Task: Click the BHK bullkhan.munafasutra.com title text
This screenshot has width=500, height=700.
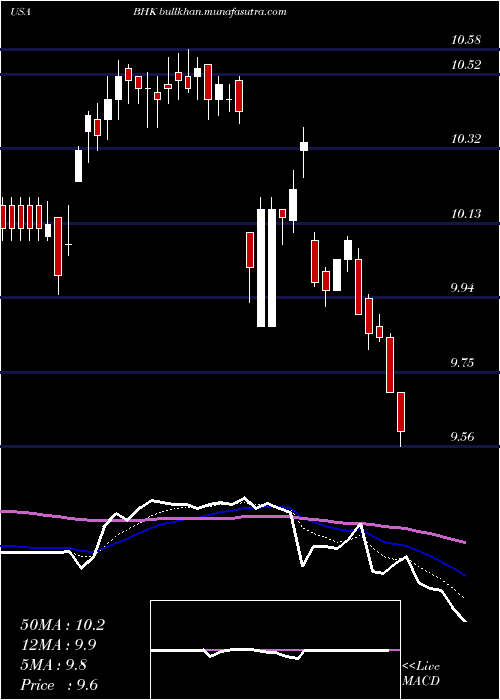Action: (x=209, y=12)
